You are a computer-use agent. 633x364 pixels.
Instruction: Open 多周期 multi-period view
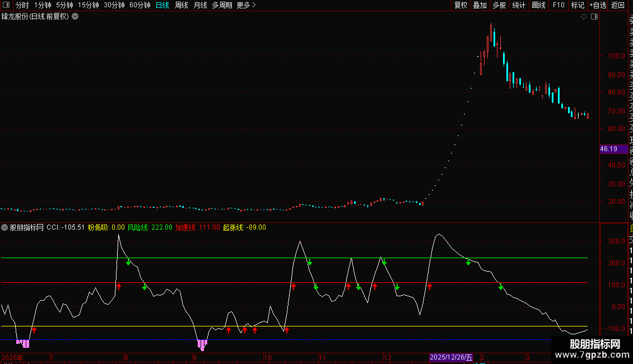click(222, 5)
